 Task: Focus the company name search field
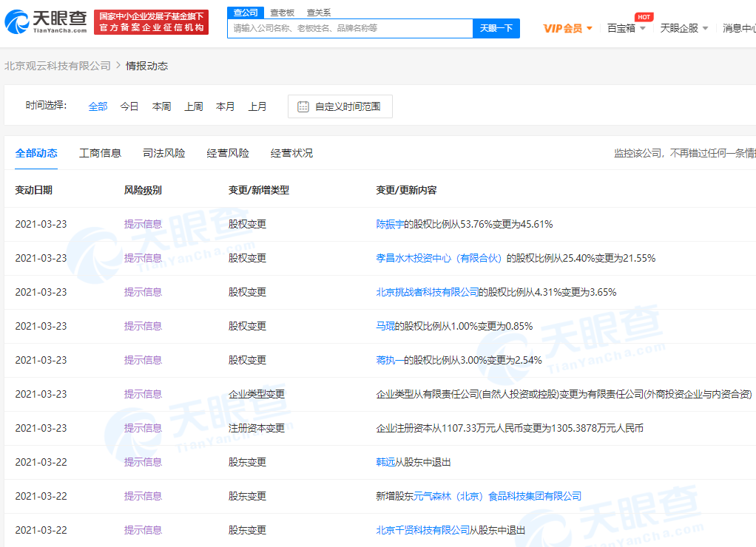click(350, 28)
